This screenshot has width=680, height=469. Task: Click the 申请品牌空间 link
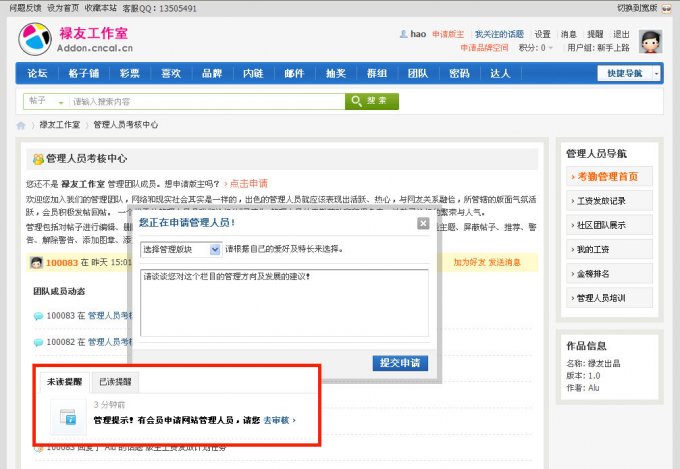coord(484,48)
